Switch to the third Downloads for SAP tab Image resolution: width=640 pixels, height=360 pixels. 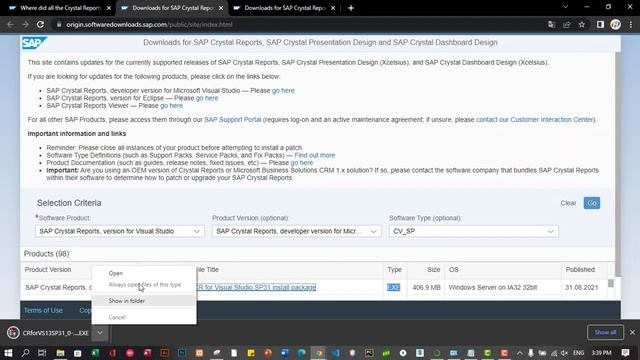click(x=284, y=8)
